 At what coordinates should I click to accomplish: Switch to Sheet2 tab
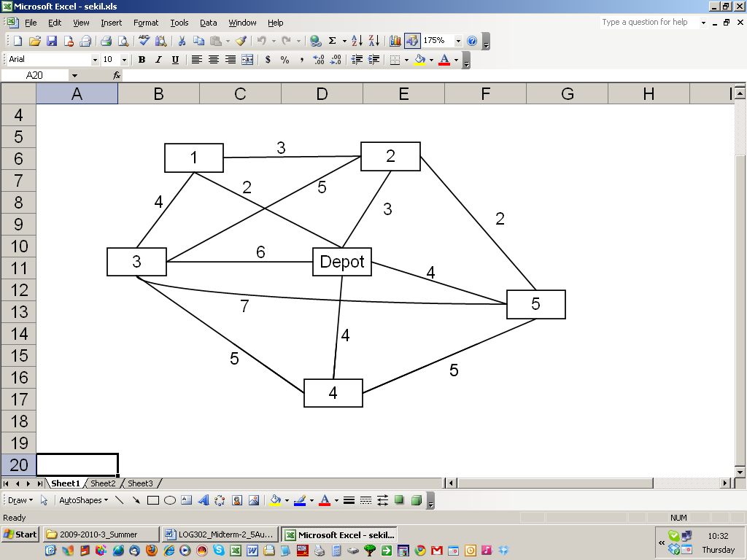(102, 483)
